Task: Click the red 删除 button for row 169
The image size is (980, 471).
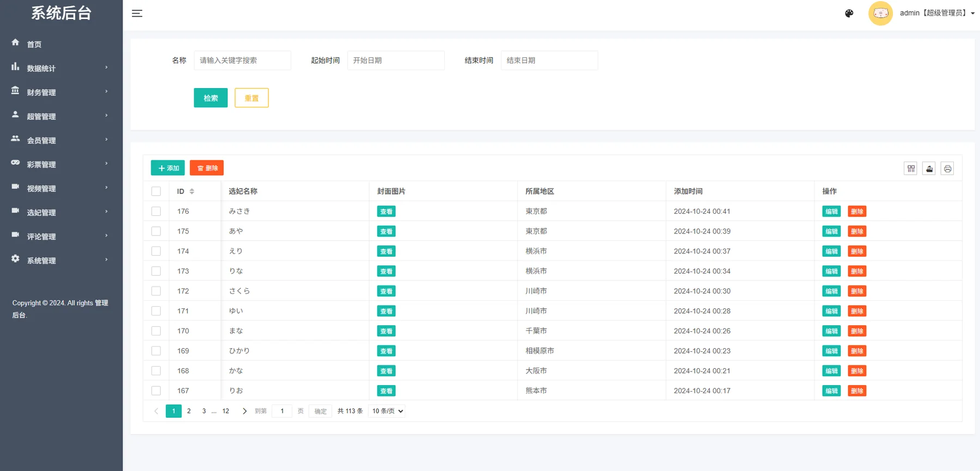Action: (x=857, y=351)
